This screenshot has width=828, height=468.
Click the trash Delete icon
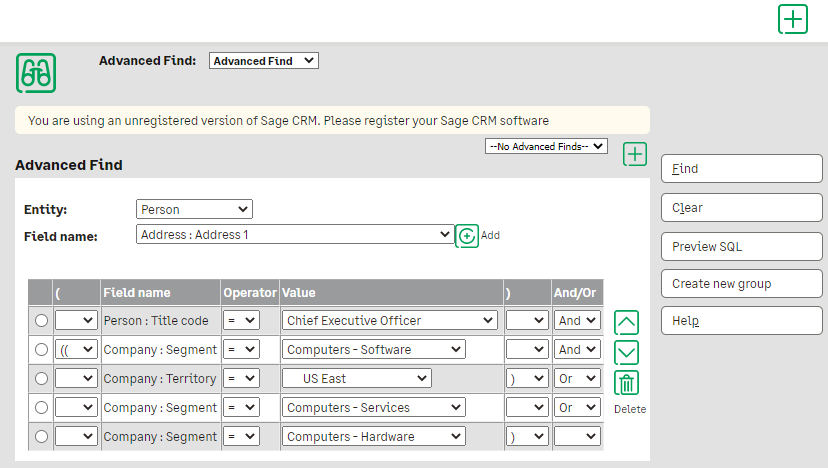(x=626, y=383)
